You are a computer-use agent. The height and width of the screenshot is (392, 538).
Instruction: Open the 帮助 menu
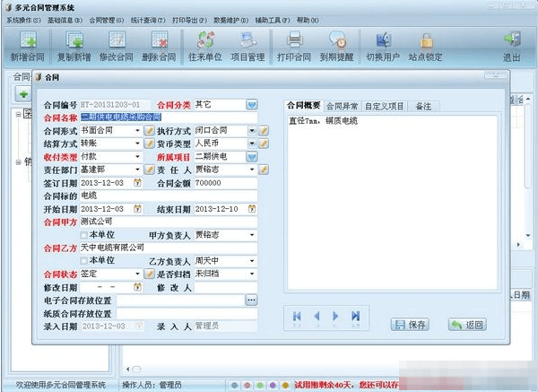tap(308, 21)
